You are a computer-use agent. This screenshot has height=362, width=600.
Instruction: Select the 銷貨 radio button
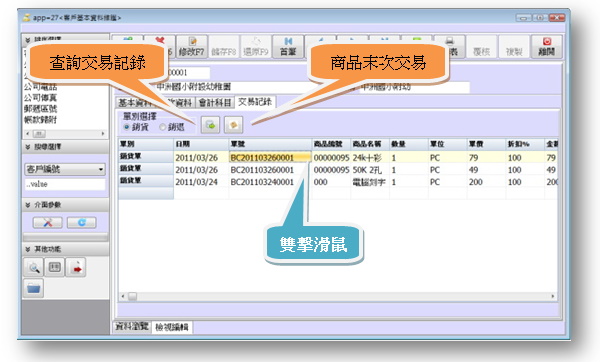pos(127,127)
